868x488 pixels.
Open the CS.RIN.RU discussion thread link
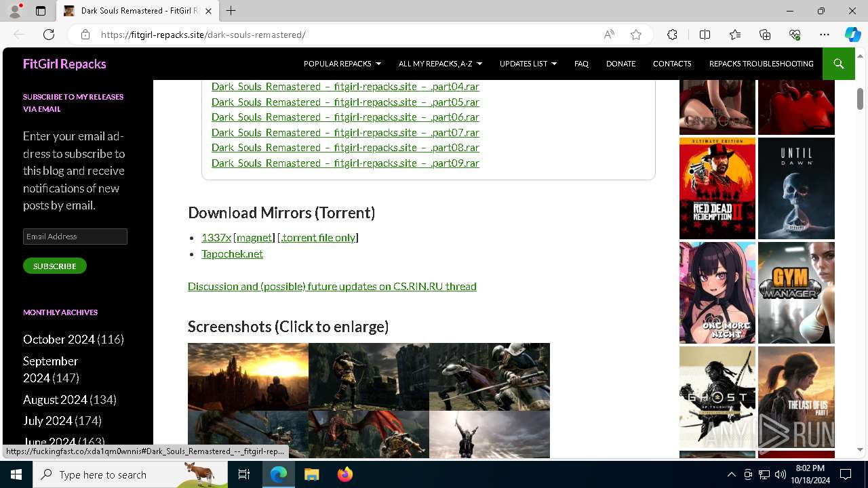(332, 286)
